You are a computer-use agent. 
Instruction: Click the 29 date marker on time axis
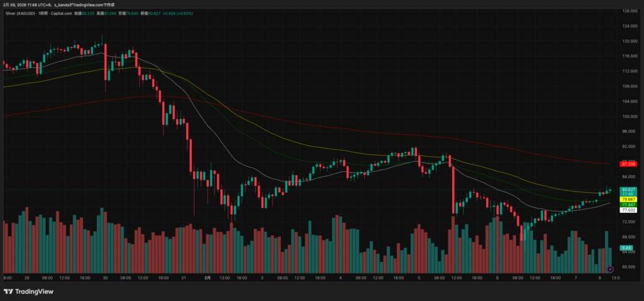(x=26, y=278)
